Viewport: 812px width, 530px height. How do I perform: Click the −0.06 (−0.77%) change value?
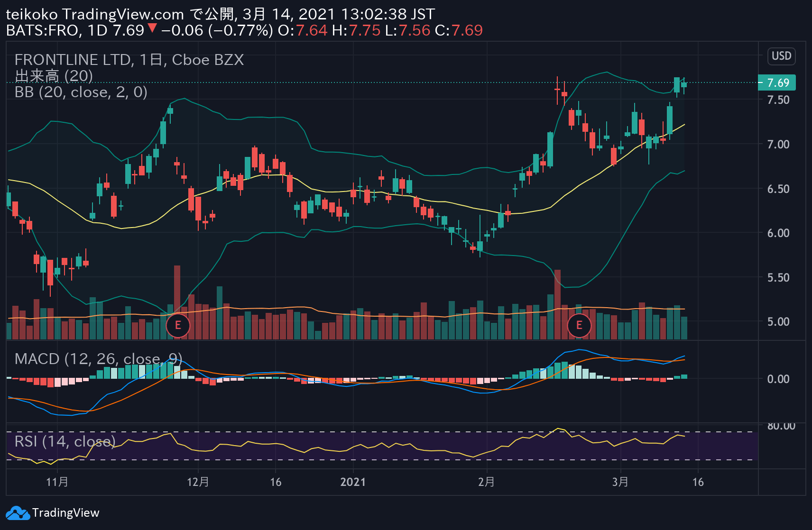click(217, 30)
